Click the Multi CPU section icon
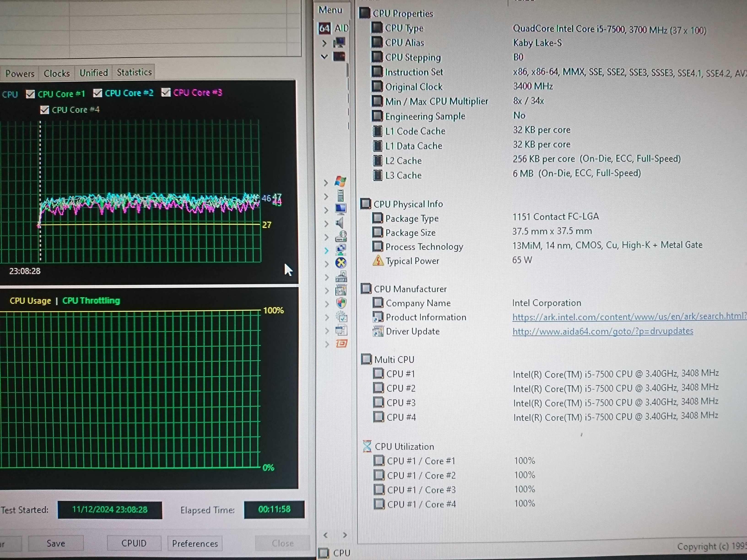The height and width of the screenshot is (560, 747). (366, 359)
